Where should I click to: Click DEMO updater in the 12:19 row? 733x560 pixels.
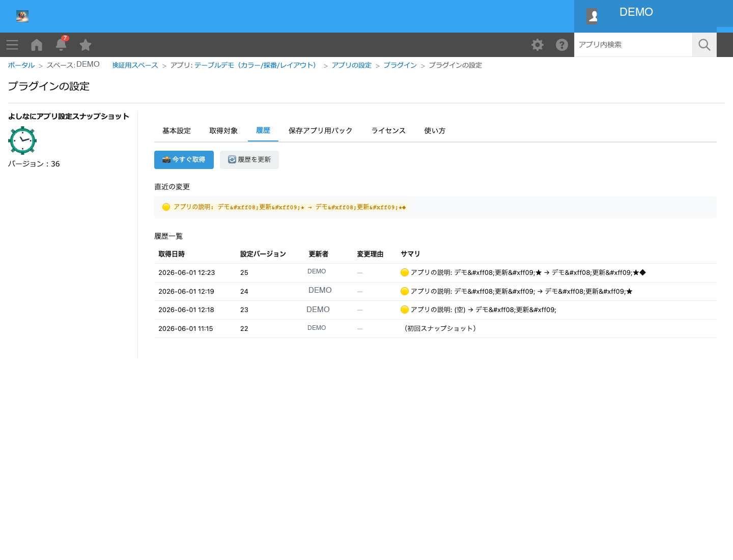click(320, 290)
